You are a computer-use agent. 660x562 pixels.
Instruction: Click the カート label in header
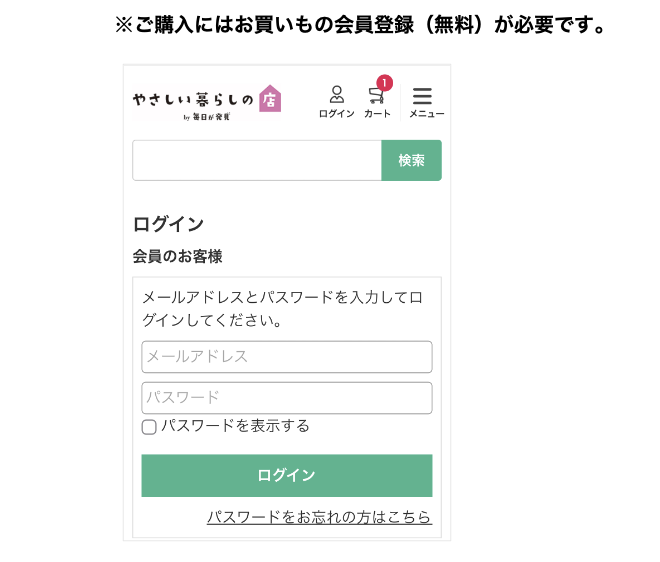[377, 114]
